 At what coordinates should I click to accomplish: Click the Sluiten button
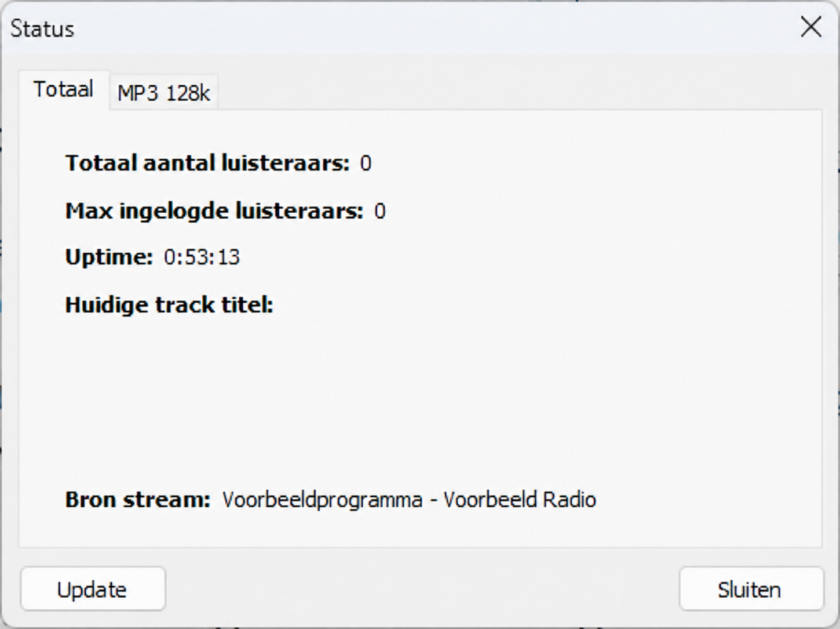point(751,589)
